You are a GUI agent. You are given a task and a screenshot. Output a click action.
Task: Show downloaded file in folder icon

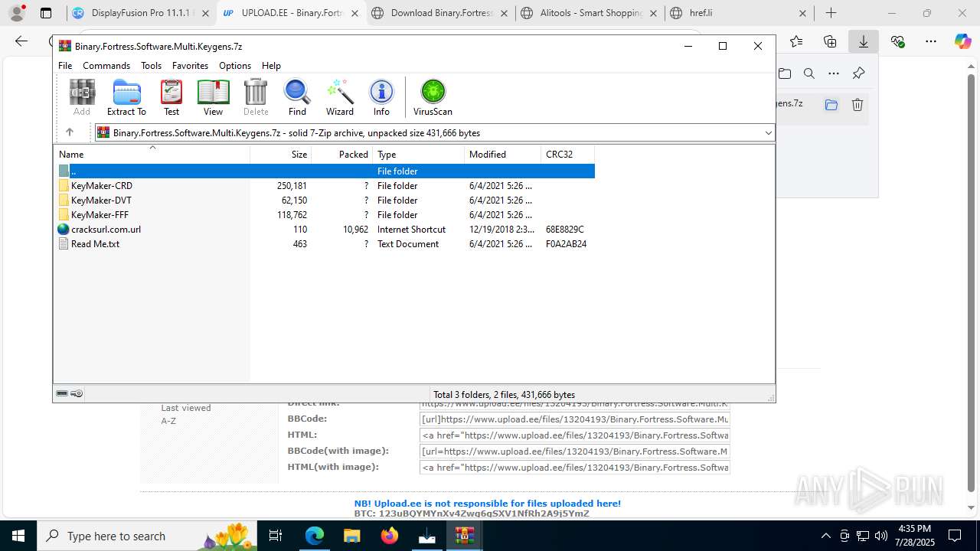tap(831, 105)
